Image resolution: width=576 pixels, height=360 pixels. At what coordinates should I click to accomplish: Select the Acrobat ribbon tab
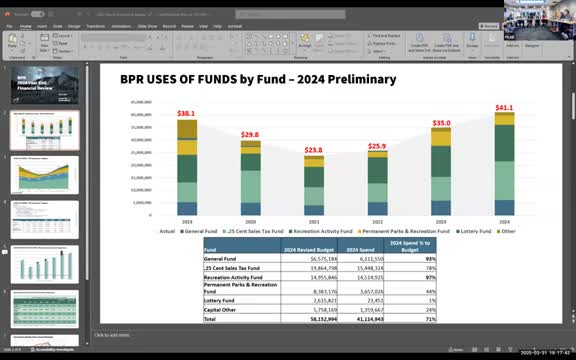click(x=235, y=26)
